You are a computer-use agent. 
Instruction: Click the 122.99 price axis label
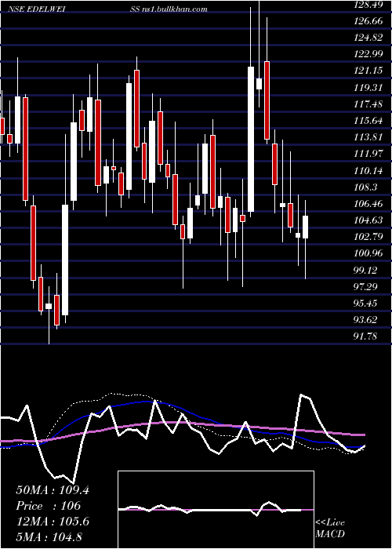tap(368, 54)
